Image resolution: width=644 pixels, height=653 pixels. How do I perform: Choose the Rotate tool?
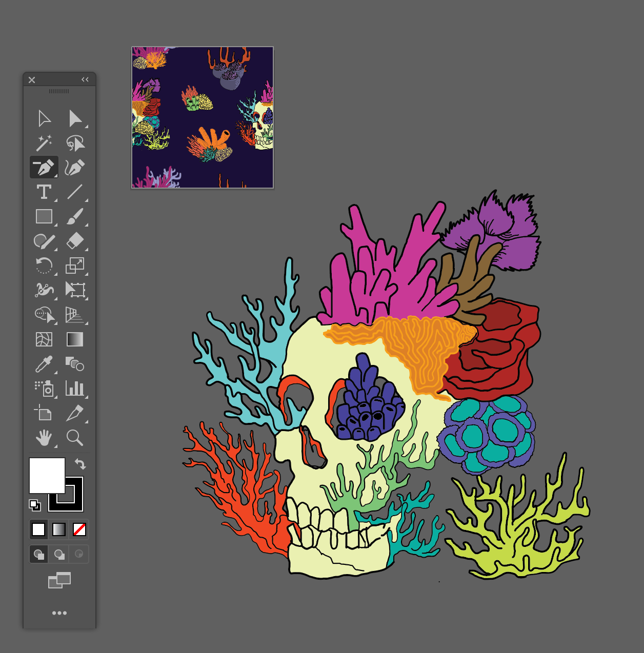pos(44,266)
